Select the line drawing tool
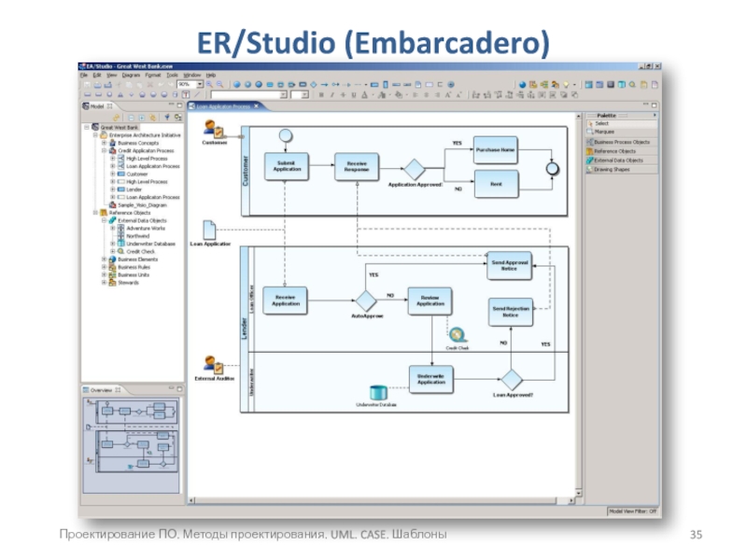This screenshot has height=560, width=747. point(197,95)
